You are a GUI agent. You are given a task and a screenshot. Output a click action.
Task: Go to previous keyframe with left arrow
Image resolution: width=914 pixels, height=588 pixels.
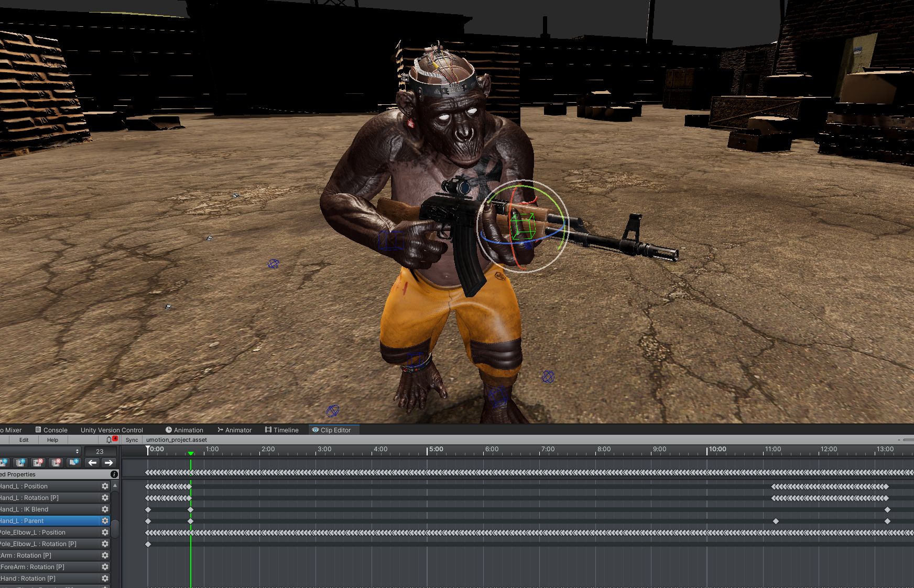[x=92, y=462]
